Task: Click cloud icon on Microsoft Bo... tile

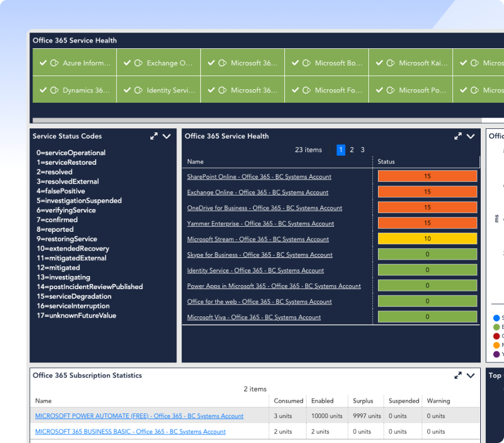Action: pyautogui.click(x=306, y=63)
